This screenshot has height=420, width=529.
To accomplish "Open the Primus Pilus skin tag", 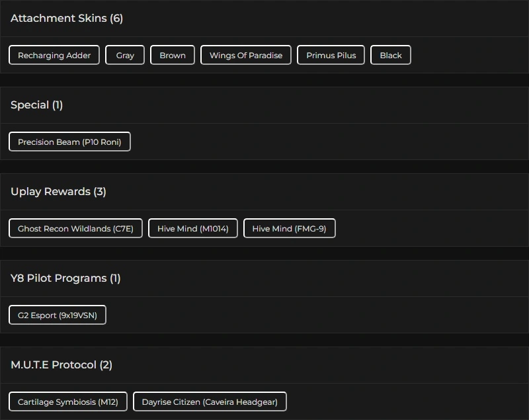I will [331, 56].
